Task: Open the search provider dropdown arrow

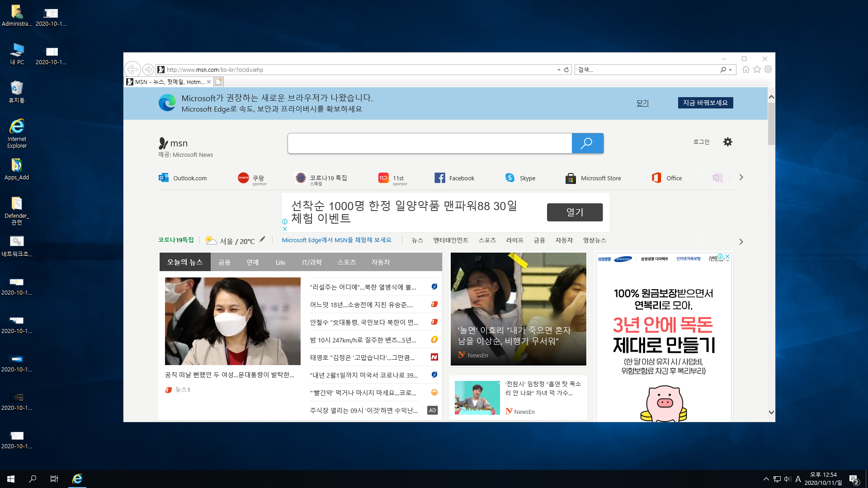Action: click(731, 70)
